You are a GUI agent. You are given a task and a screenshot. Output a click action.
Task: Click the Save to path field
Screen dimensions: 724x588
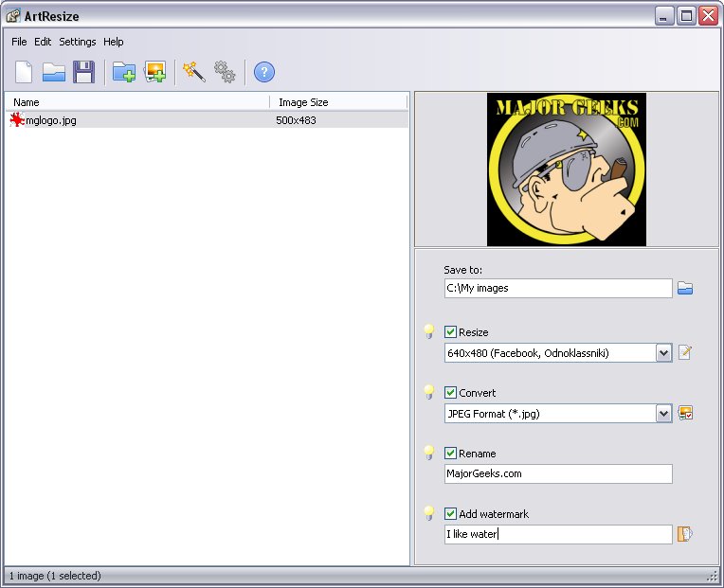click(558, 288)
